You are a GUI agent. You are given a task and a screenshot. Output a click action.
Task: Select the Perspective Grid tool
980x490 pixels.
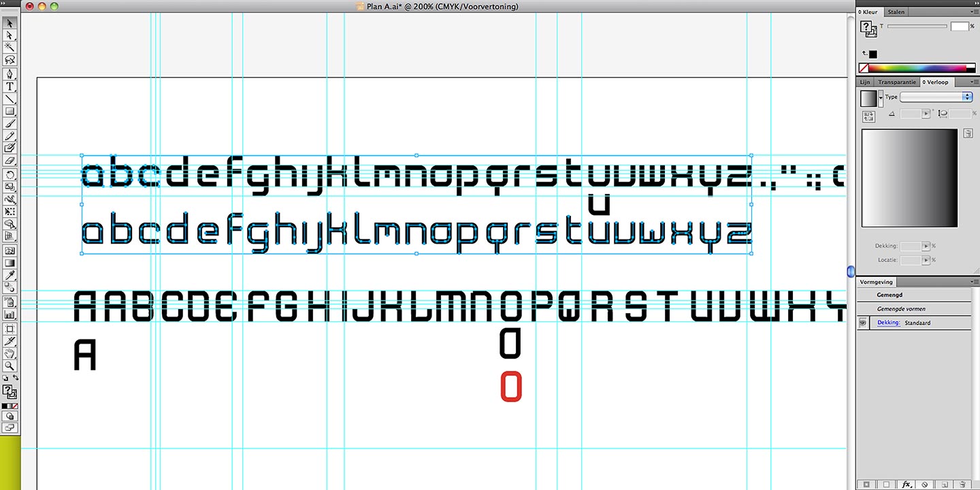[10, 236]
